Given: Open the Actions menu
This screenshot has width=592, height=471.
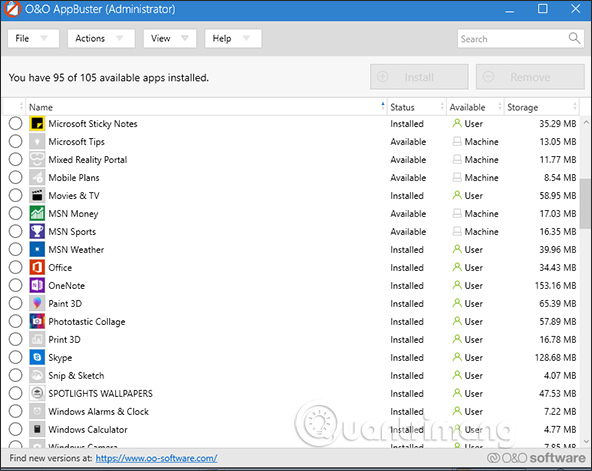Looking at the screenshot, I should [x=101, y=38].
